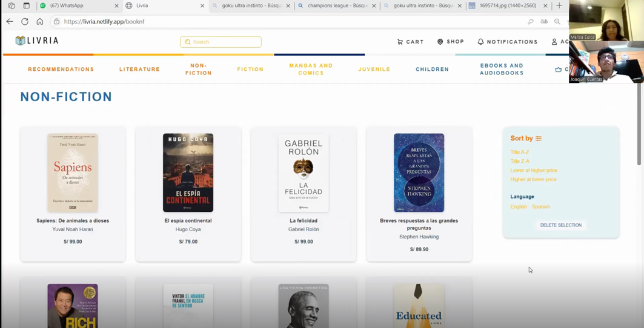This screenshot has height=328, width=644.
Task: Open the Literature category
Action: click(139, 70)
